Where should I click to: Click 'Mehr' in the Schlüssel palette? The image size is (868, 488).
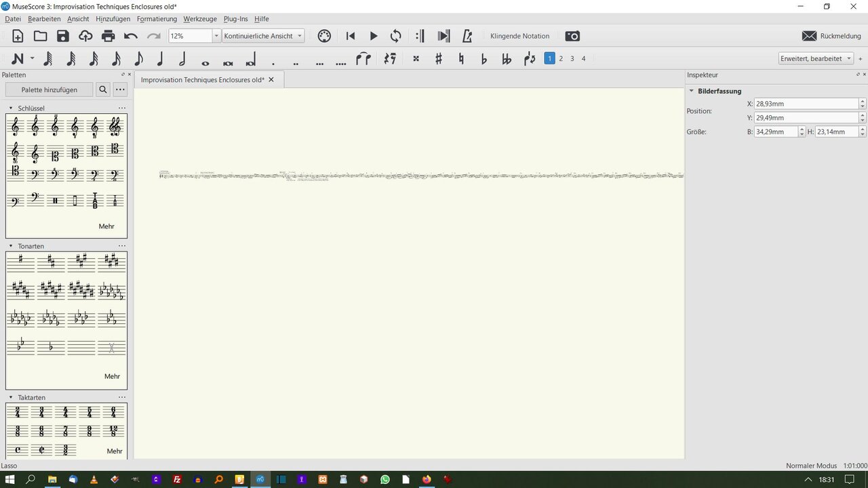click(106, 226)
